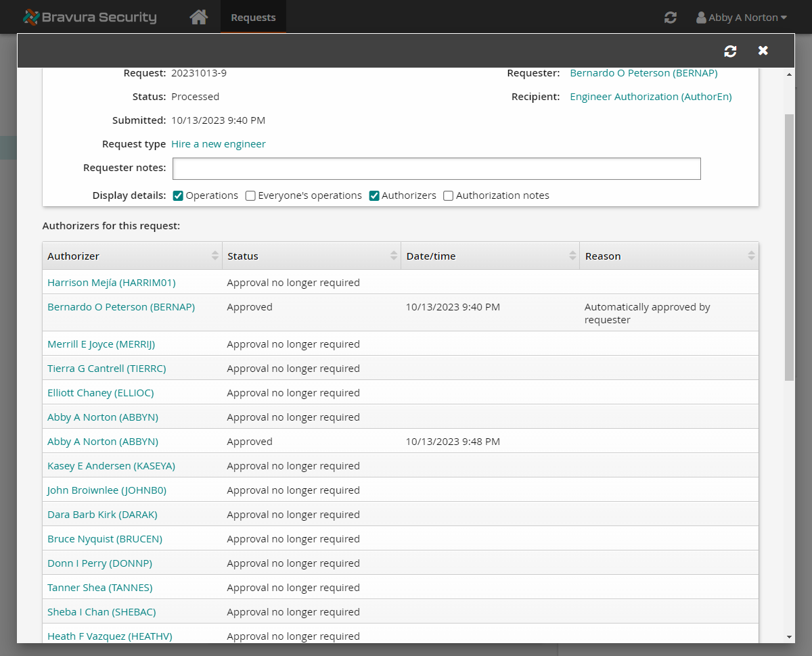
Task: Uncheck the Operations display checkbox
Action: pyautogui.click(x=177, y=195)
